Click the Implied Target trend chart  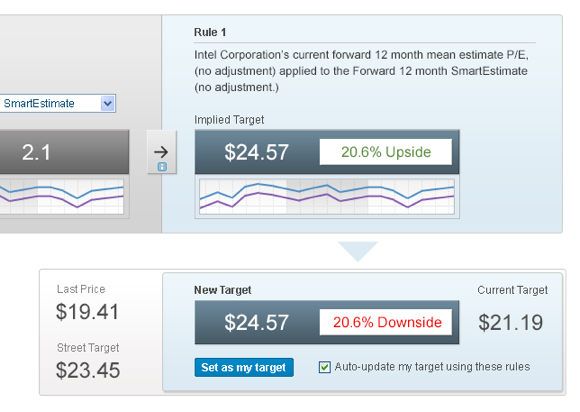pos(327,196)
